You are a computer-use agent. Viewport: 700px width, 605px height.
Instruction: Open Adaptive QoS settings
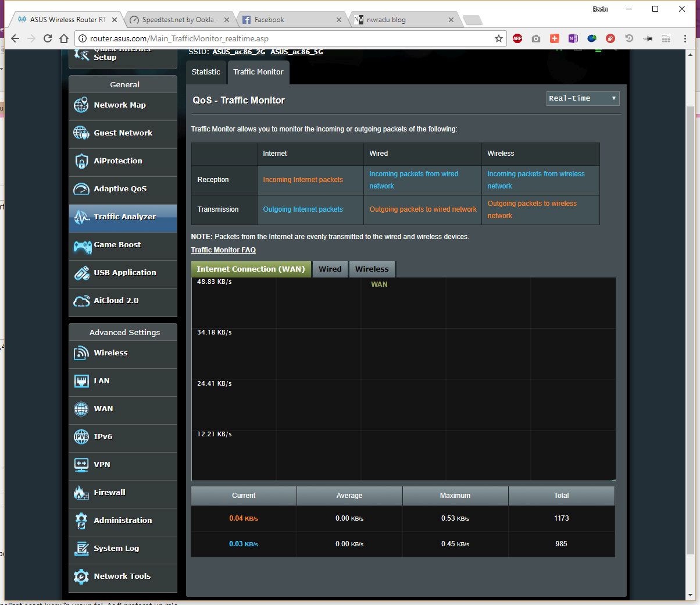123,189
